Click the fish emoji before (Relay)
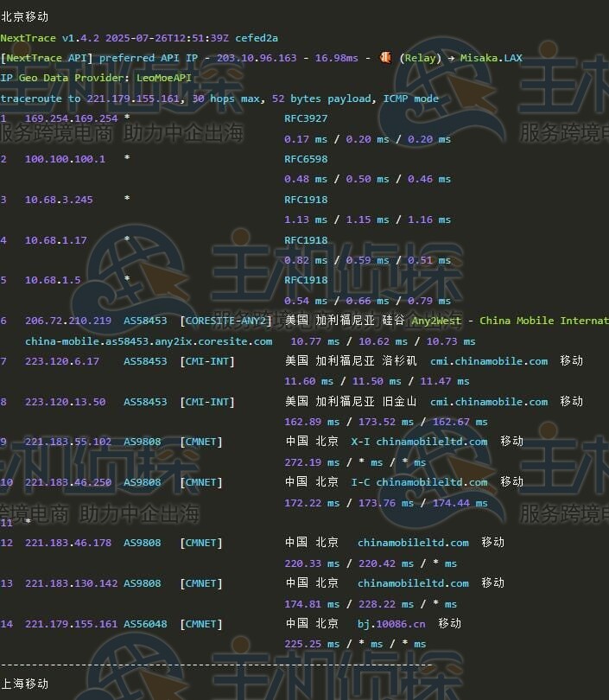Screen dimensions: 609x700 point(385,58)
